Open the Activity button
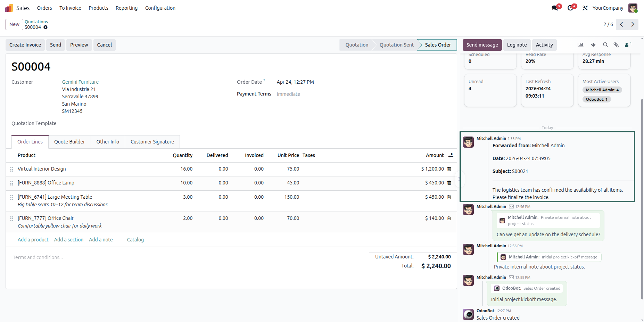Screen dimensions: 644x322 click(x=544, y=45)
